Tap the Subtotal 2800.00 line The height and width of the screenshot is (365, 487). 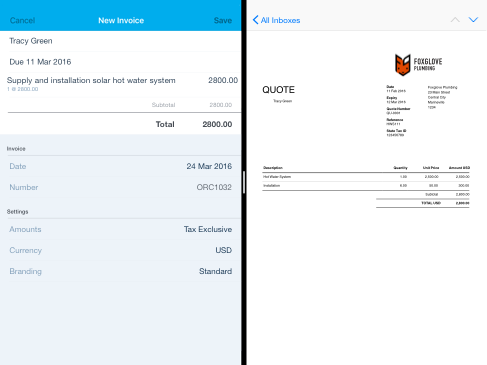point(192,105)
